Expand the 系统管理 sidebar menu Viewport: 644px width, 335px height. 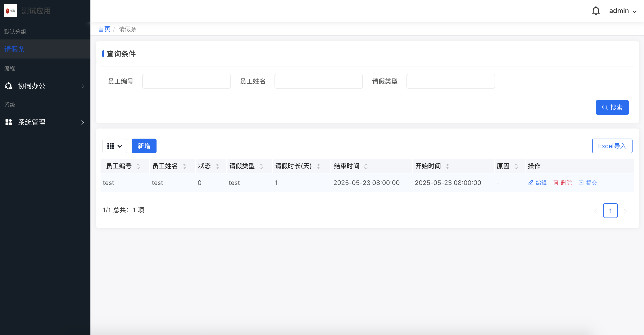[x=45, y=122]
